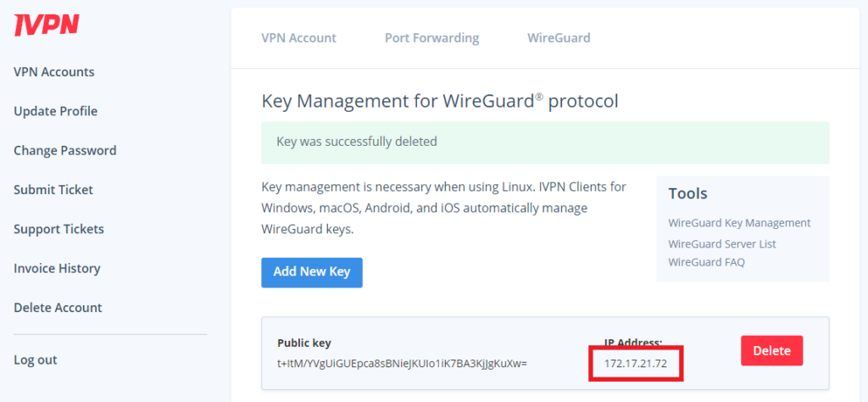Select the public key string text

402,364
